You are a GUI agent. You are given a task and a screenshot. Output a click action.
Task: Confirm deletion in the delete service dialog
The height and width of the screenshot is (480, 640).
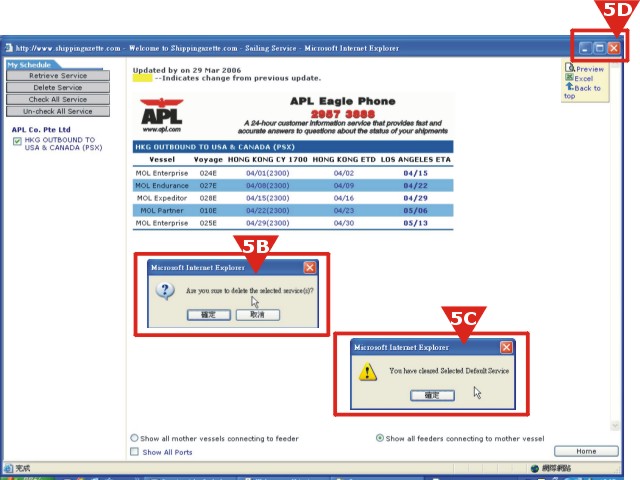[x=209, y=315]
